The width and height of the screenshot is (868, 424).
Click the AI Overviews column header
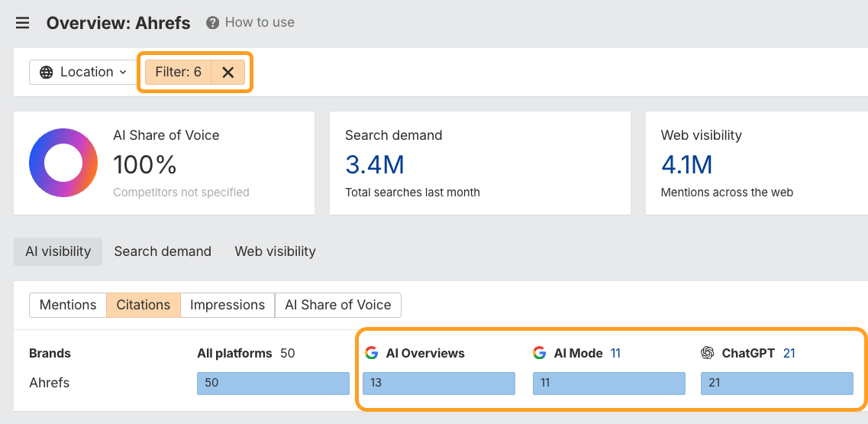425,353
